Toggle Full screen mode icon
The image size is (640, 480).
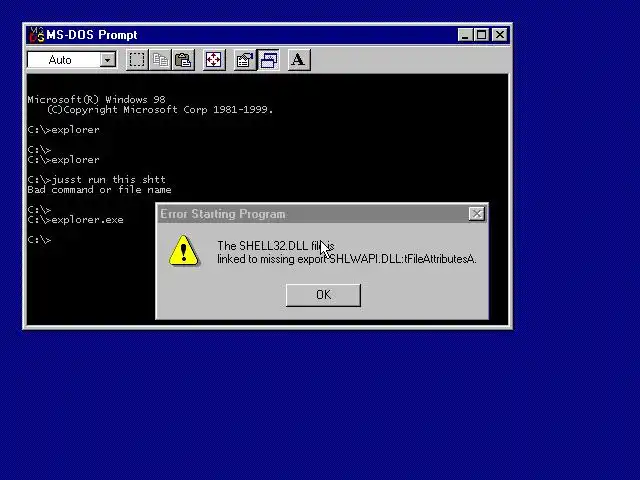(214, 60)
